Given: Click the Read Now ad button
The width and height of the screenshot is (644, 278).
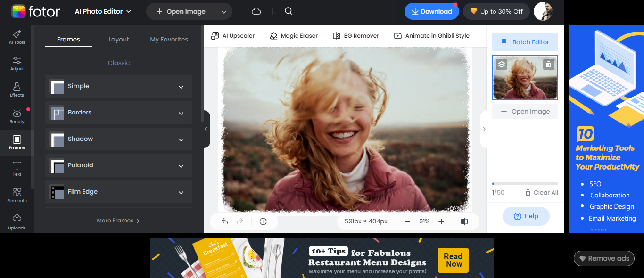Looking at the screenshot, I should [x=453, y=260].
